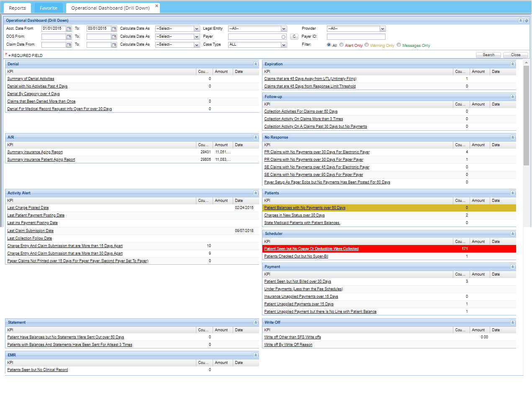Screen dimensions: 532x410
Task: Open calendar picker for Acct. Date From
Action: [69, 29]
